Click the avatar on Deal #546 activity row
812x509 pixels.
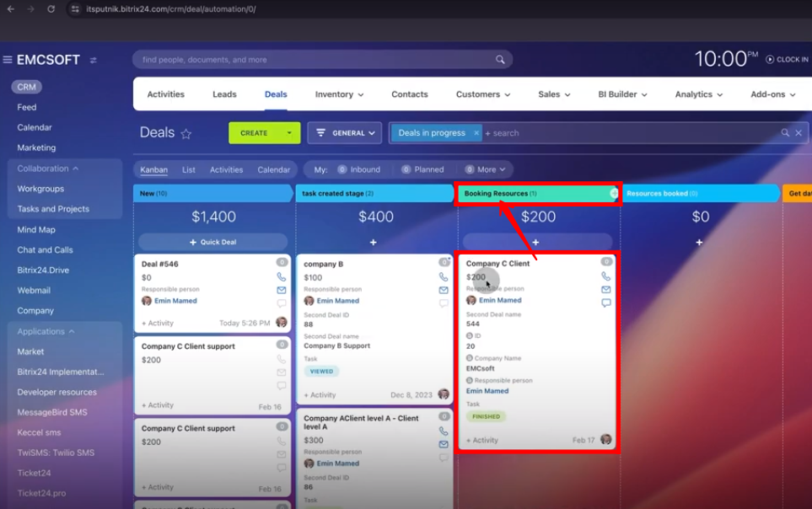coord(281,322)
